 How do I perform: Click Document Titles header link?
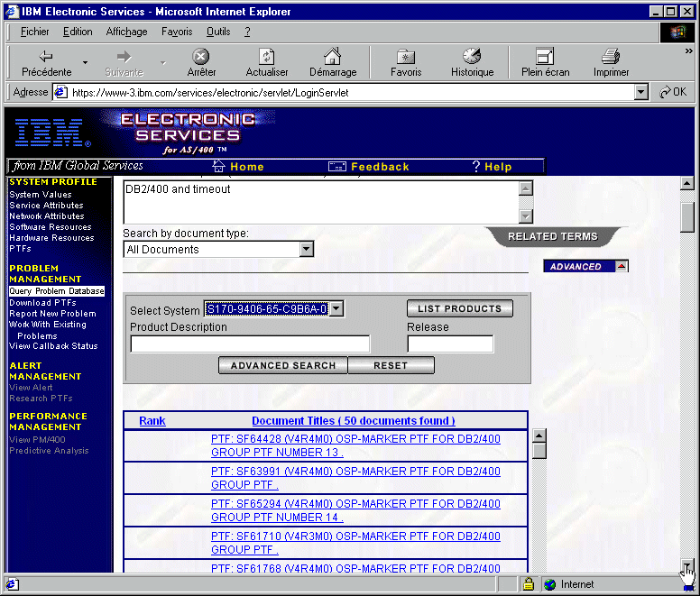click(354, 421)
